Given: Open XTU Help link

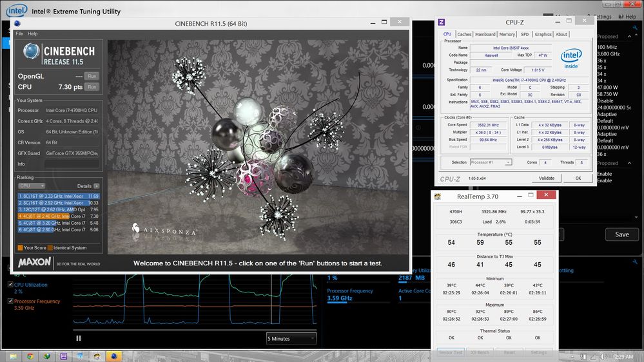Looking at the screenshot, I should [x=630, y=16].
